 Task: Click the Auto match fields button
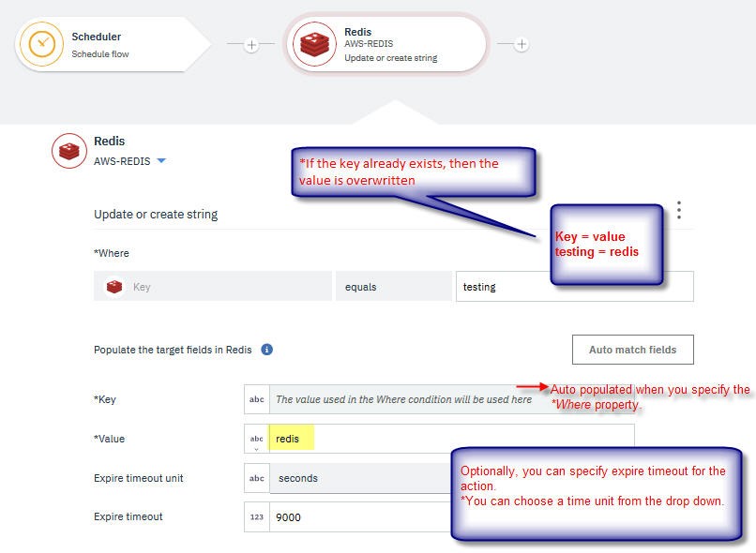632,350
